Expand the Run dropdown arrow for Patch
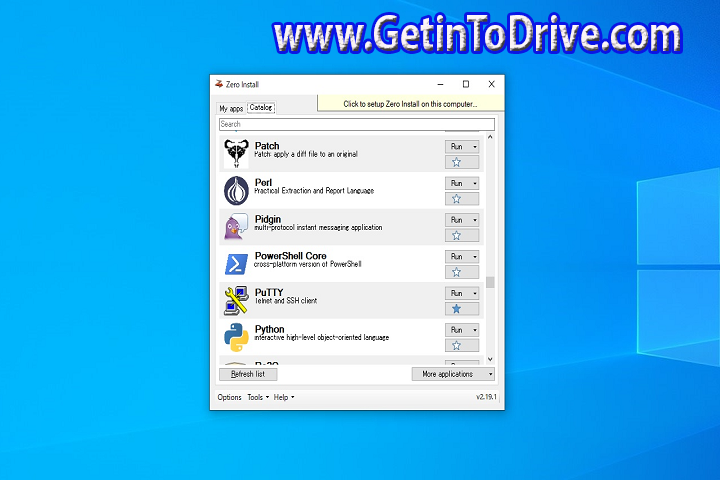Image resolution: width=720 pixels, height=480 pixels. click(x=475, y=147)
